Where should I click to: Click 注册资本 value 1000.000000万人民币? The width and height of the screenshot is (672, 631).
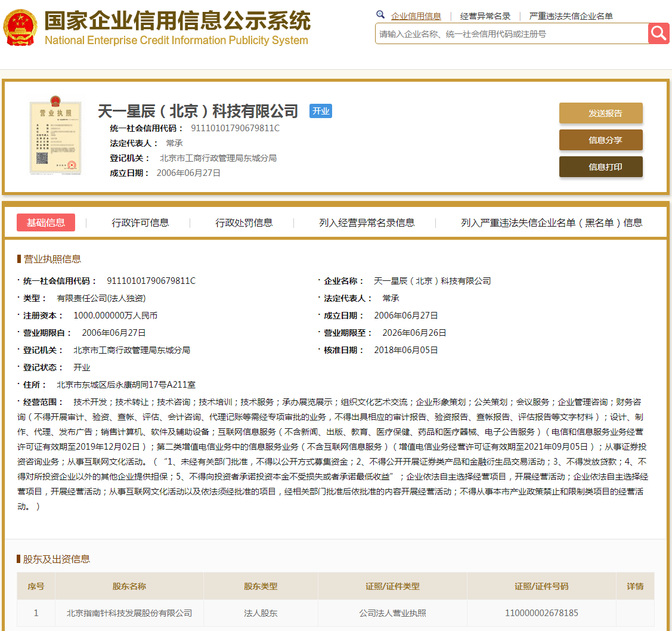click(x=115, y=315)
